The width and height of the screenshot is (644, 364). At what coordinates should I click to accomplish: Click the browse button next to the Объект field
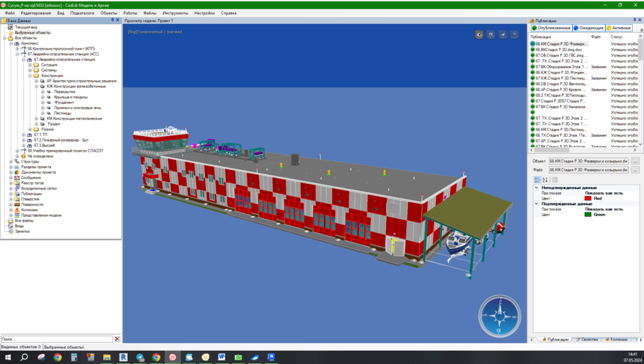point(635,161)
